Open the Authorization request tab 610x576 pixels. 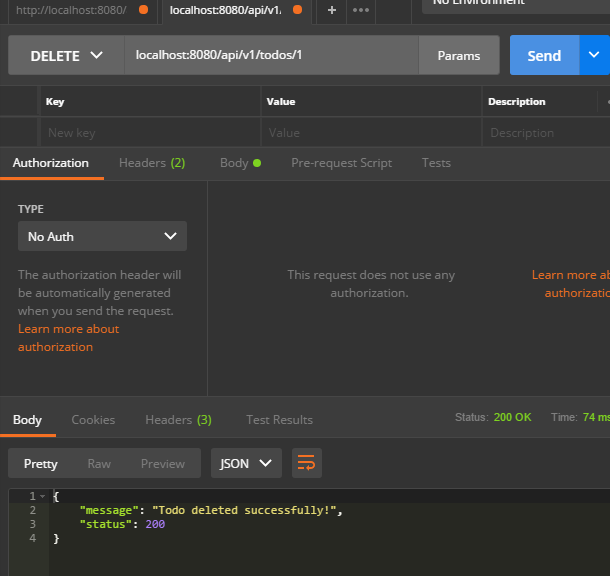51,163
